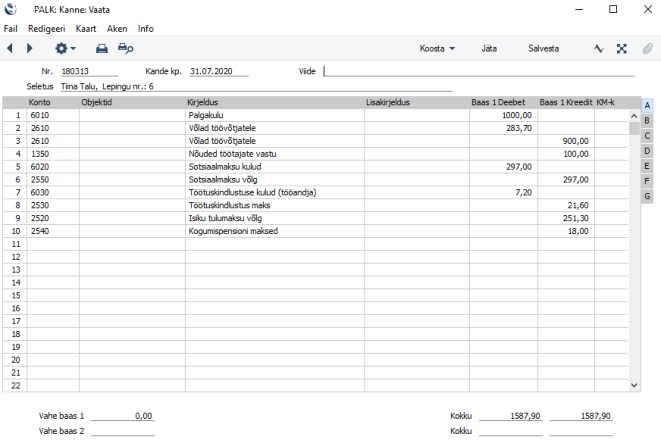Open the Kaart menu
This screenshot has height=440, width=661.
[x=86, y=29]
